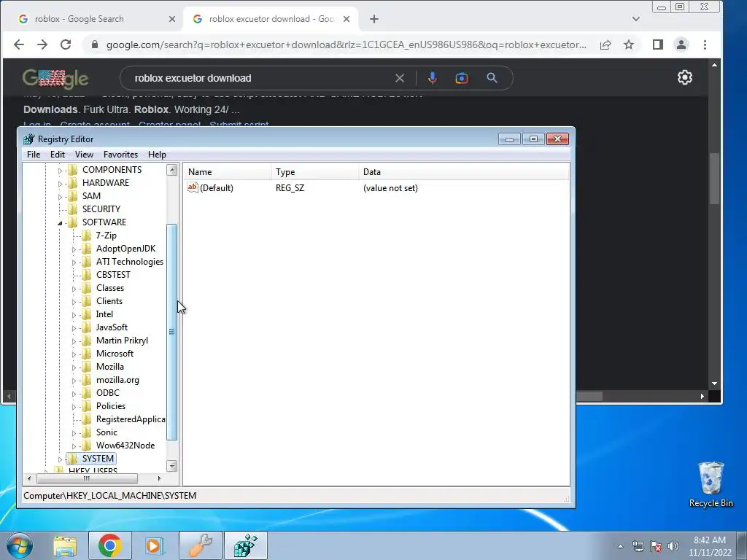Start Google voice search microphone
747x560 pixels.
(432, 78)
